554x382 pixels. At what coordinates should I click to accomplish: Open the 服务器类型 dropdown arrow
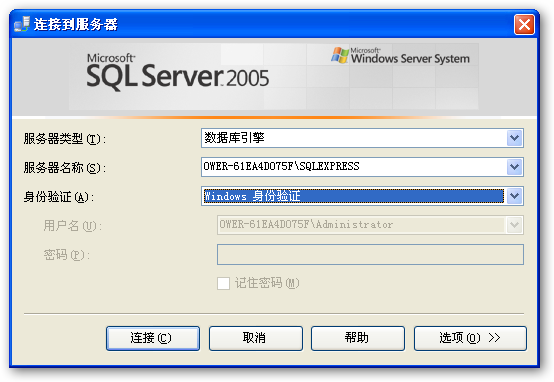point(514,138)
